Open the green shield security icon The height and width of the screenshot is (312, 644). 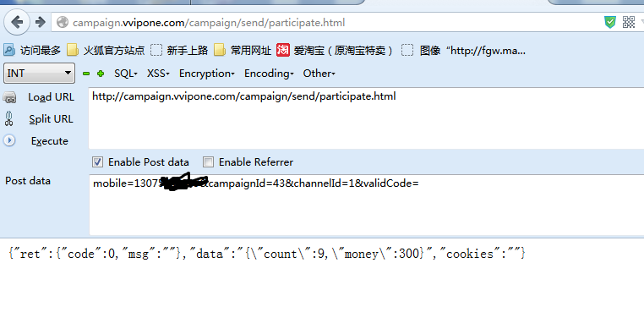[x=610, y=22]
